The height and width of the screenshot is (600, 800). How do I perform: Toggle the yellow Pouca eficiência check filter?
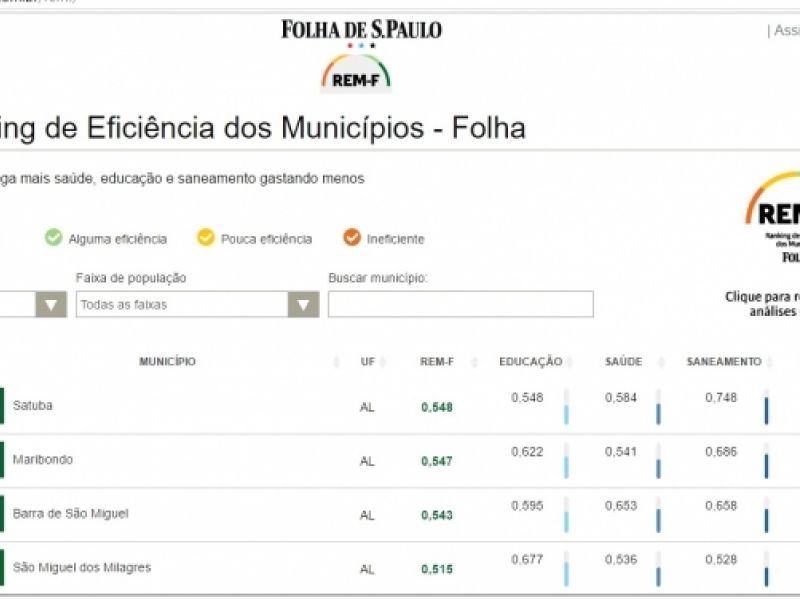pyautogui.click(x=205, y=238)
